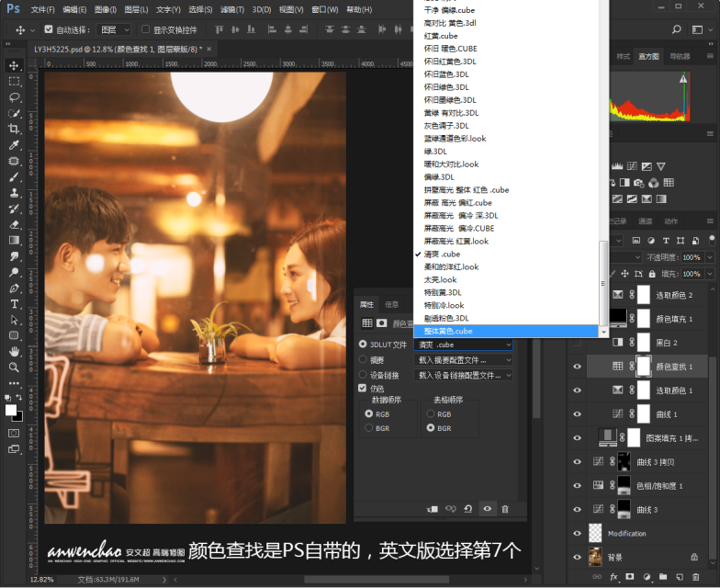Select the Crop tool

click(x=15, y=129)
